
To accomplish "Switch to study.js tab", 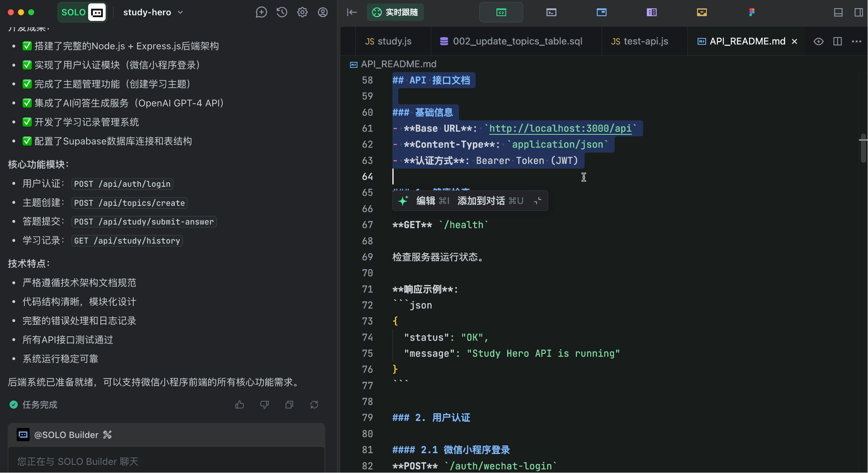I will [389, 42].
